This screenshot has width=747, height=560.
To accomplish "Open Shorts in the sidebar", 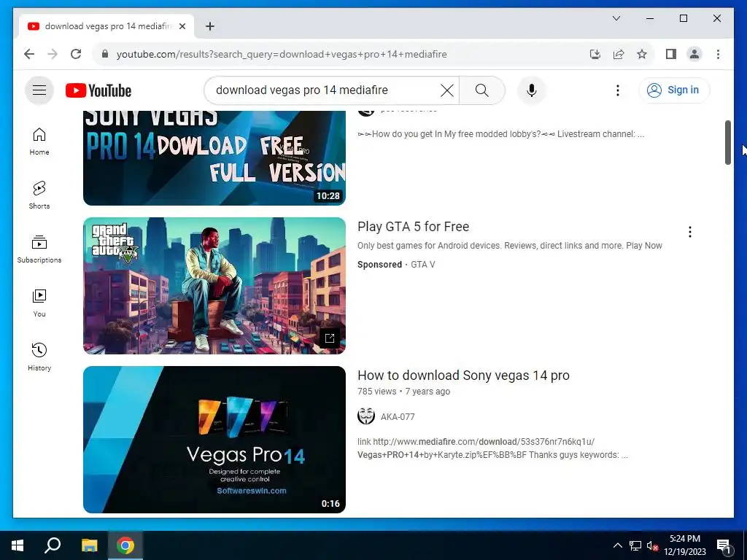I will pos(39,195).
